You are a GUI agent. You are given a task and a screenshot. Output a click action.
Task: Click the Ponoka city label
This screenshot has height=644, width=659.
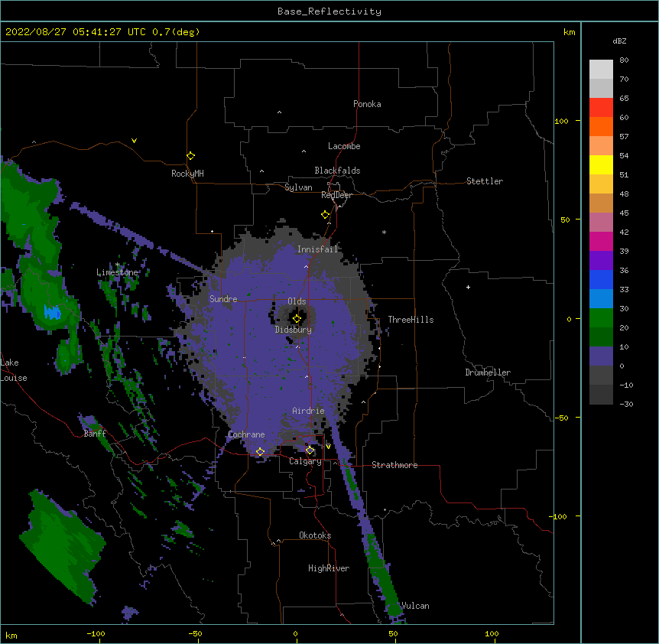(367, 104)
